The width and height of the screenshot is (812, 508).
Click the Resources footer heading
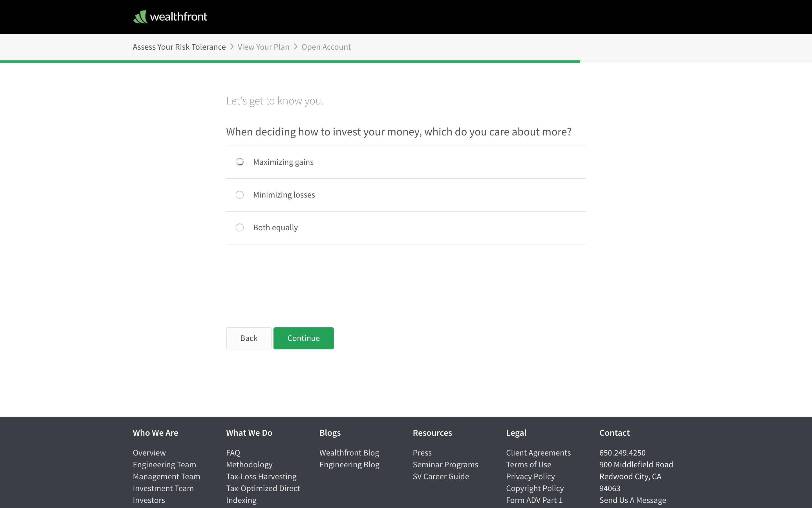click(432, 433)
